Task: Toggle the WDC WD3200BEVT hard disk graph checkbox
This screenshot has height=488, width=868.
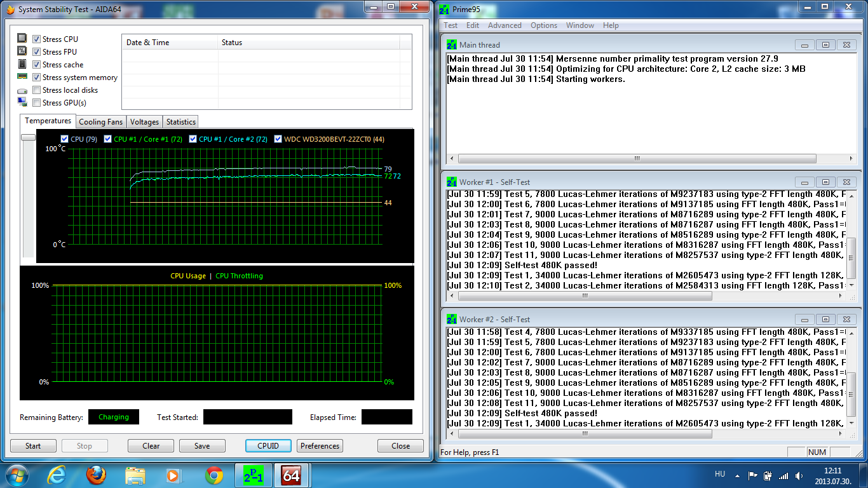Action: click(278, 139)
